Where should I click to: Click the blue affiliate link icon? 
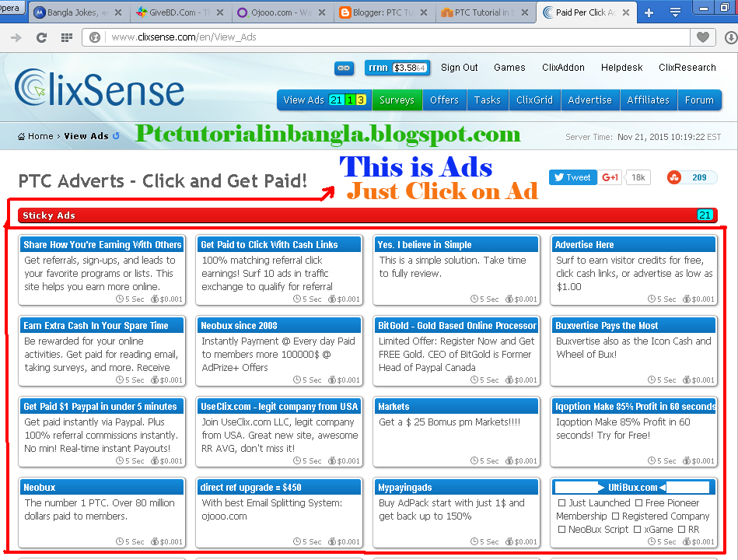click(x=344, y=68)
